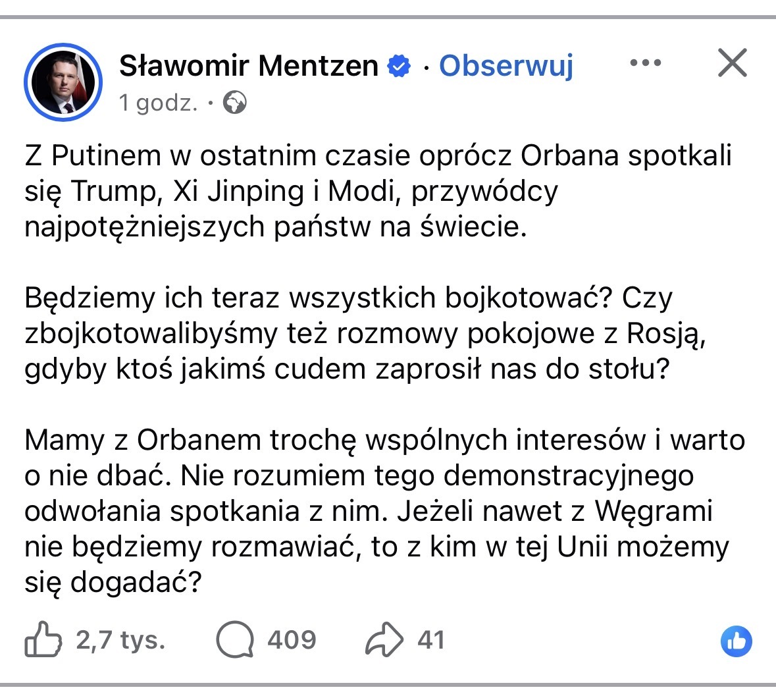The width and height of the screenshot is (776, 700).
Task: Follow the page via Obserwuj
Action: (x=506, y=66)
